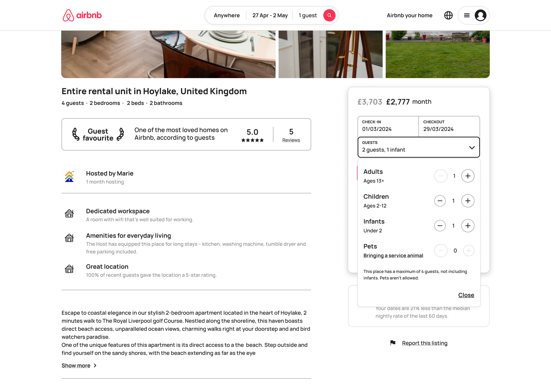Click the garden photo thumbnail
Image resolution: width=551 pixels, height=392 pixels.
(437, 54)
